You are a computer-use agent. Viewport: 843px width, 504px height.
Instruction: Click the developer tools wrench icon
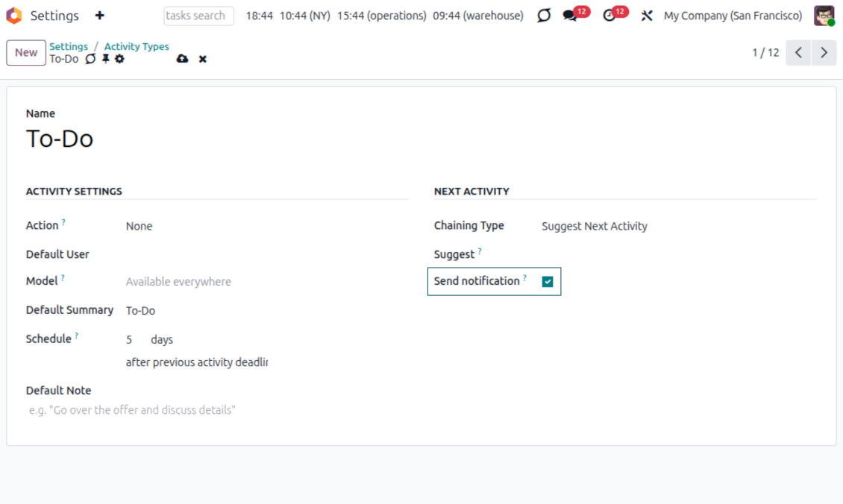click(x=647, y=15)
